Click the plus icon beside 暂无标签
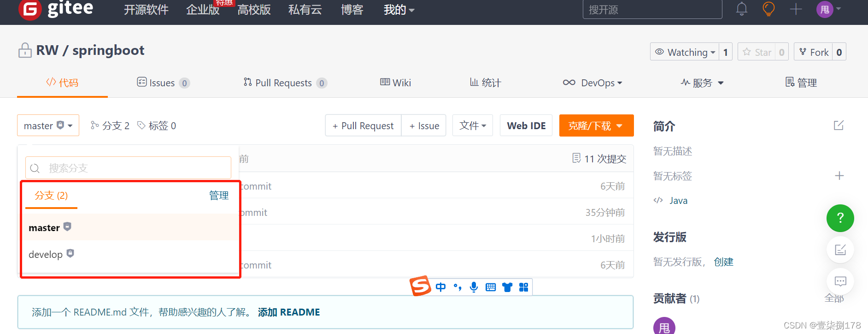The height and width of the screenshot is (334, 868). point(839,176)
